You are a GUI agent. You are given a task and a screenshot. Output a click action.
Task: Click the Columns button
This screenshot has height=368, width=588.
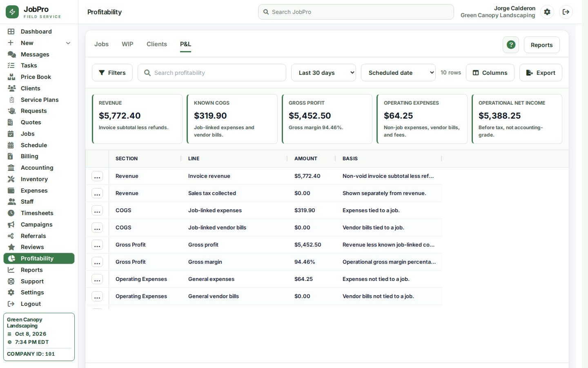point(490,73)
